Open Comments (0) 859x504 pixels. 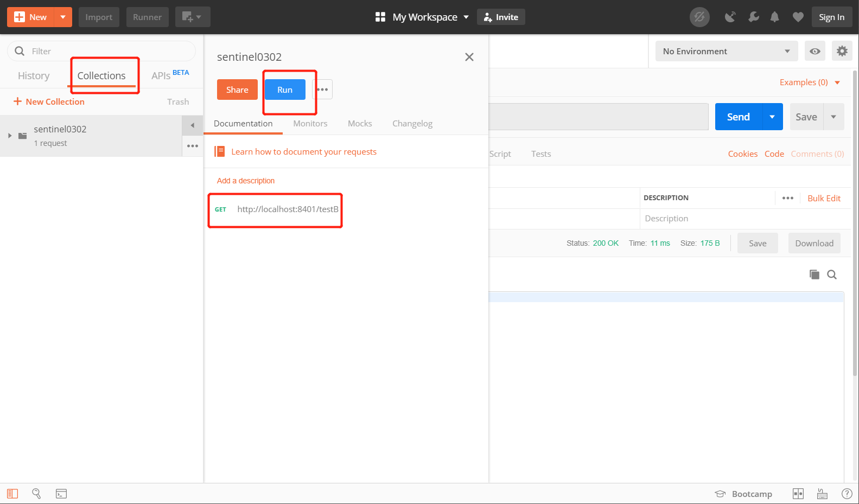pos(817,154)
